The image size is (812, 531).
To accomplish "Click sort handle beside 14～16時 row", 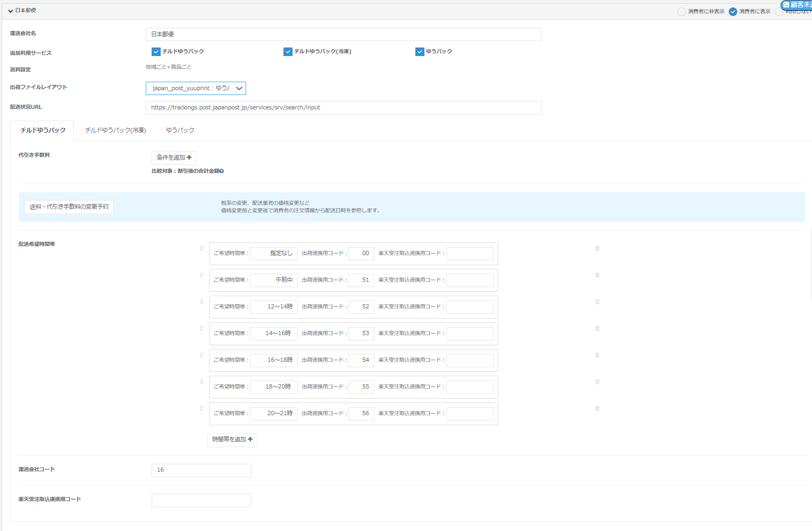I will pos(201,328).
